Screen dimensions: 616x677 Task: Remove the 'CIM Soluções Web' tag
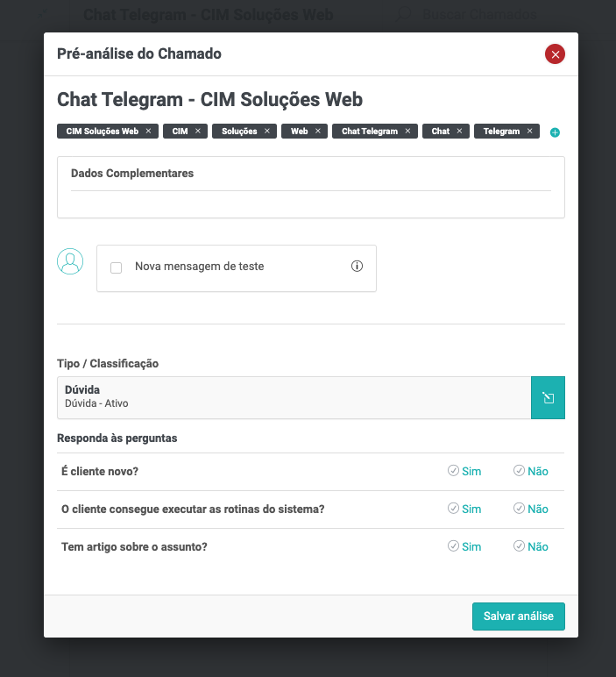148,132
